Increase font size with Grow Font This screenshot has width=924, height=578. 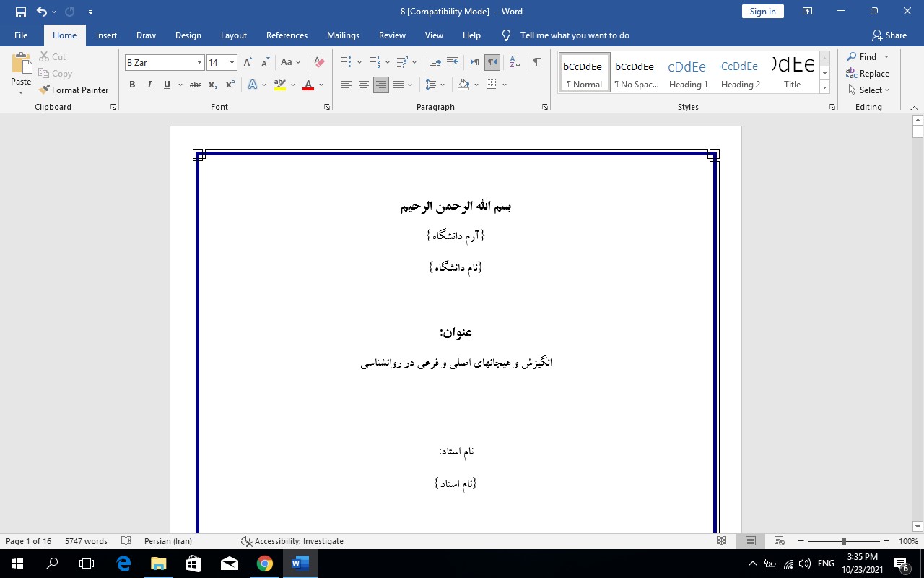pyautogui.click(x=248, y=63)
